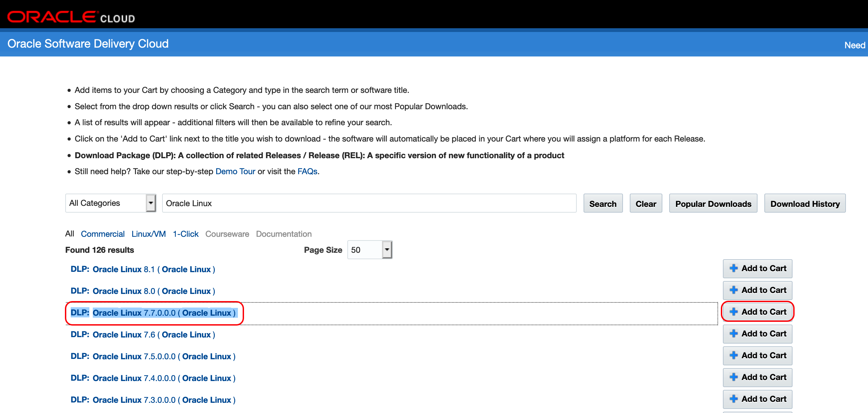View Download History

tap(804, 203)
